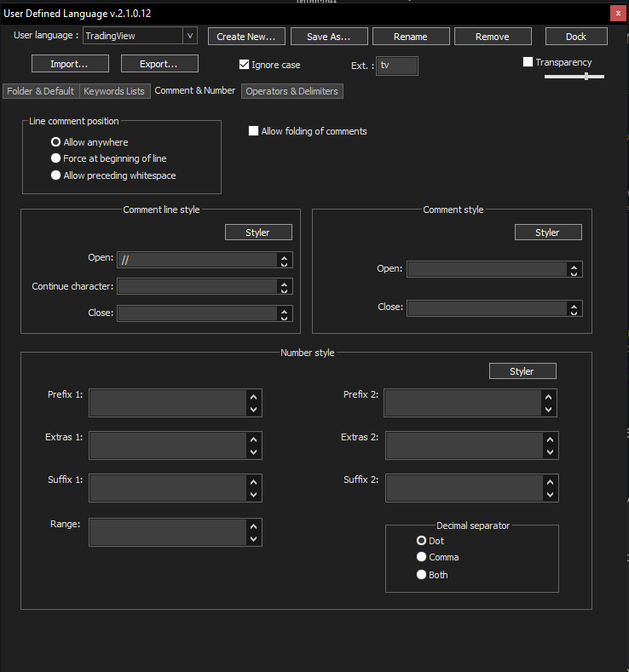Switch to the Folder & Default tab

(x=41, y=91)
